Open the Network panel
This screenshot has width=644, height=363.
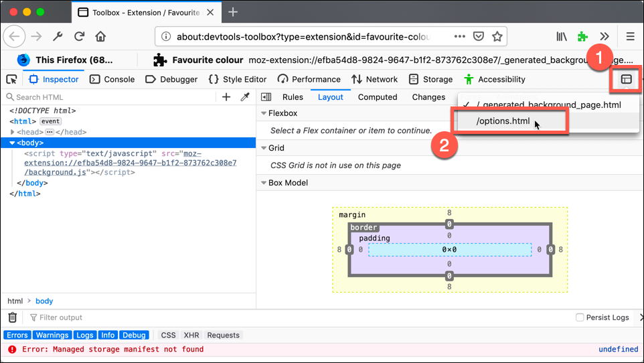tap(375, 79)
